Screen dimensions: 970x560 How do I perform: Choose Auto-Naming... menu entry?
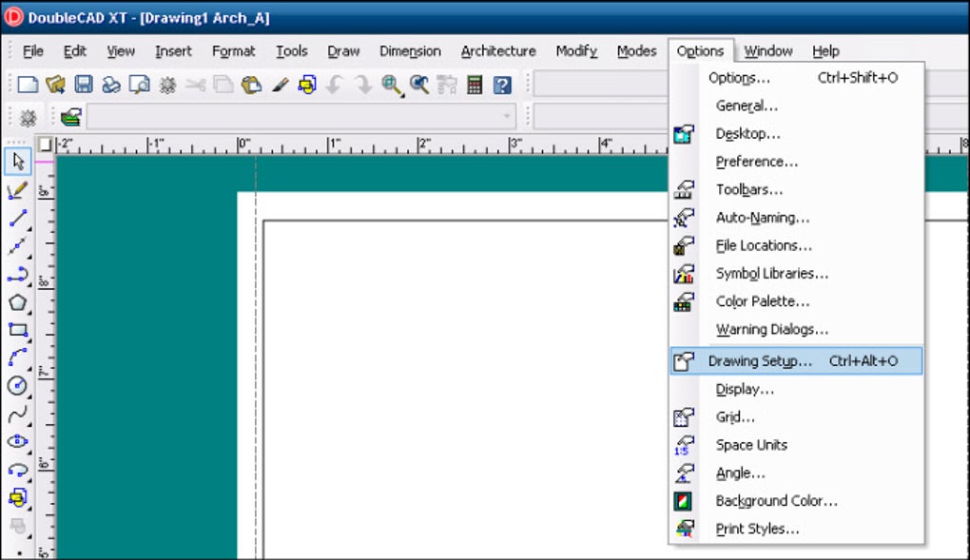[x=797, y=217]
